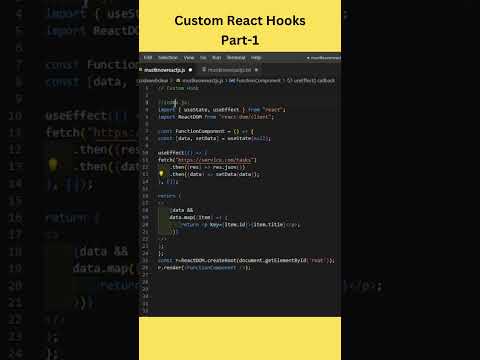Open the Terminal menu
Image resolution: width=480 pixels, height=360 pixels.
tap(236, 58)
